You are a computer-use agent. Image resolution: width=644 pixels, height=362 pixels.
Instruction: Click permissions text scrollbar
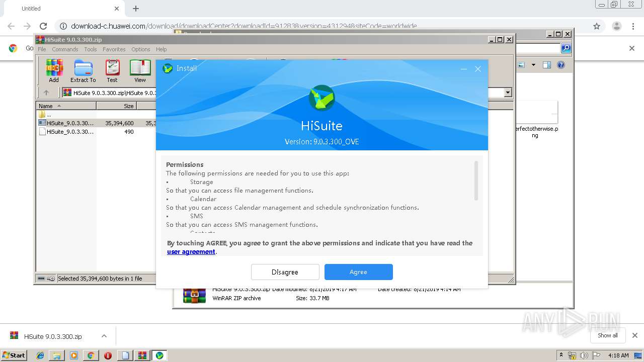[476, 181]
